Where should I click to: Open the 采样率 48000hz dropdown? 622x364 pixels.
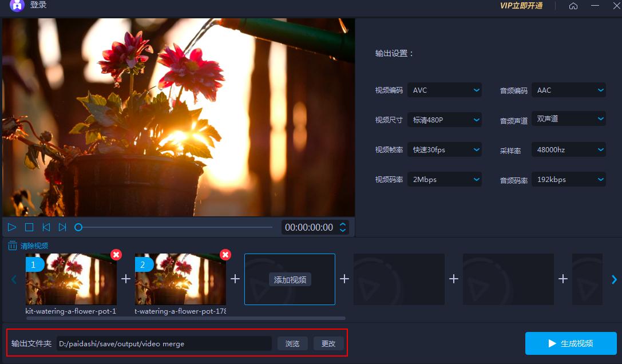click(x=569, y=149)
